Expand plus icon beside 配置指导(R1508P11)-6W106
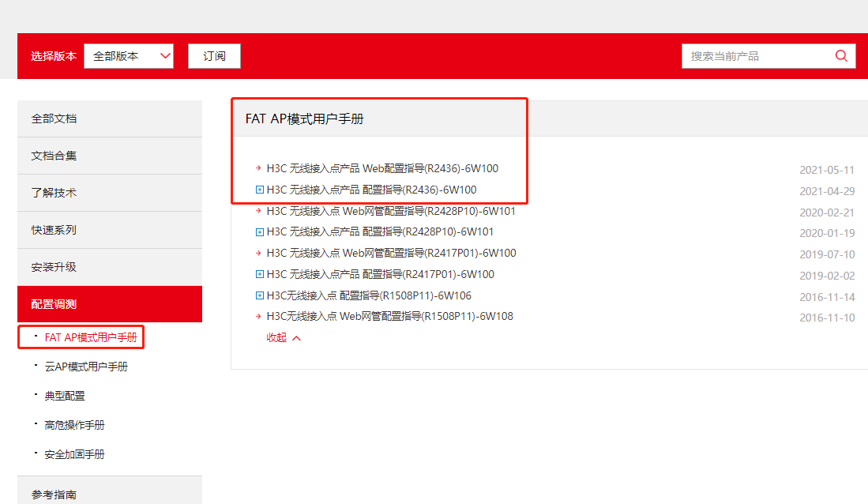The width and height of the screenshot is (868, 504). (259, 295)
